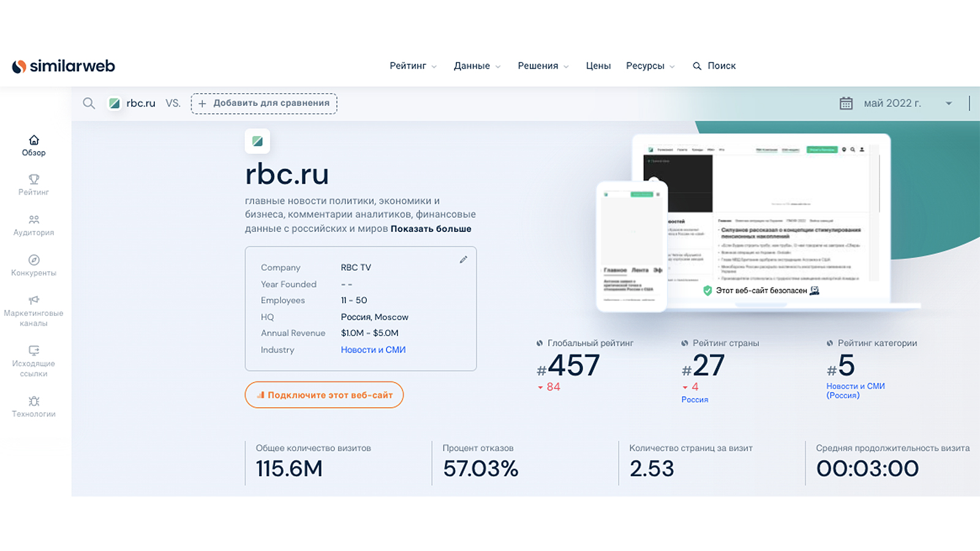Expand the Ресурсы menu in the top navigation
The height and width of the screenshot is (551, 980).
point(650,66)
